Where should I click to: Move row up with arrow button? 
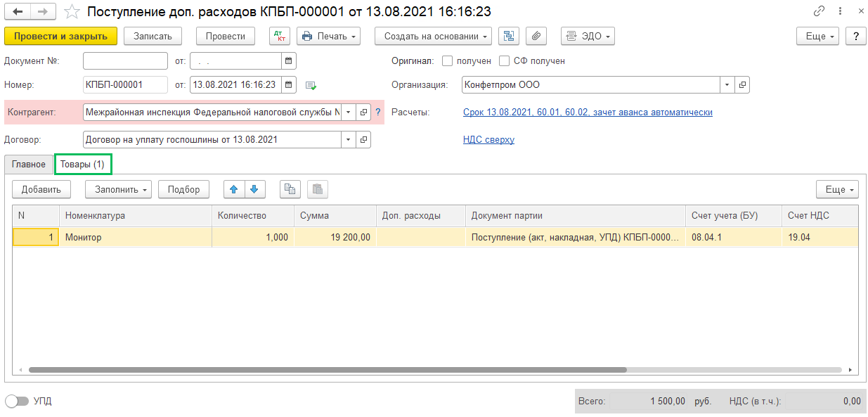[233, 189]
